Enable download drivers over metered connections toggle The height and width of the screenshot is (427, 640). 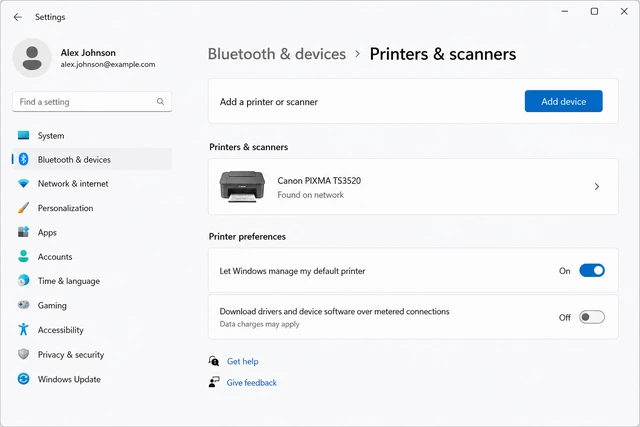point(592,317)
